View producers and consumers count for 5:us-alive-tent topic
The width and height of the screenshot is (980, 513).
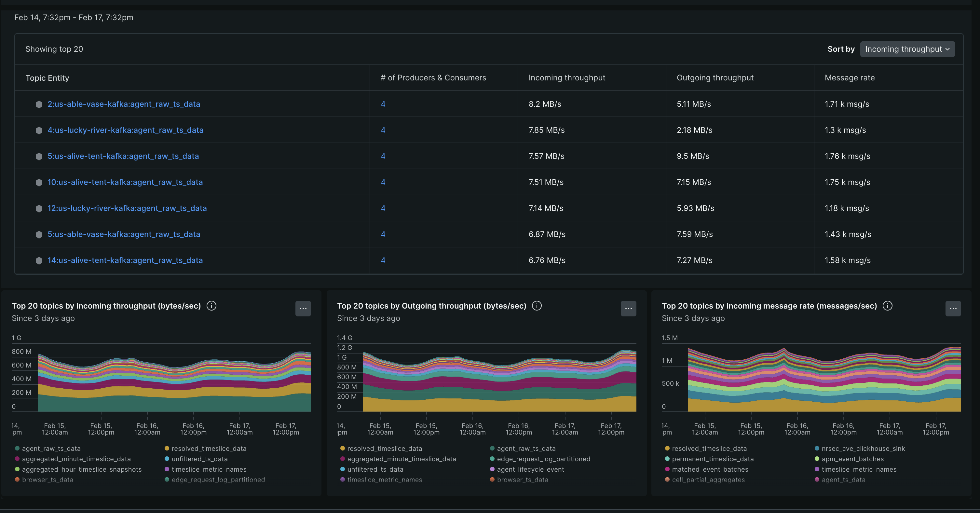point(383,156)
